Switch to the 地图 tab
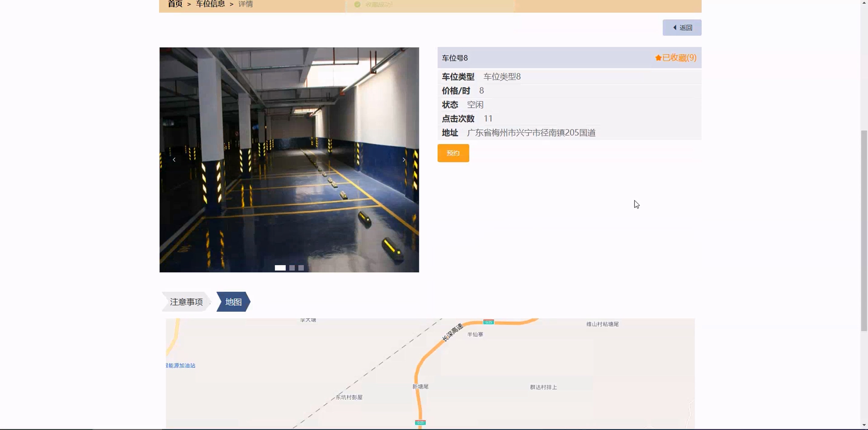 (233, 302)
